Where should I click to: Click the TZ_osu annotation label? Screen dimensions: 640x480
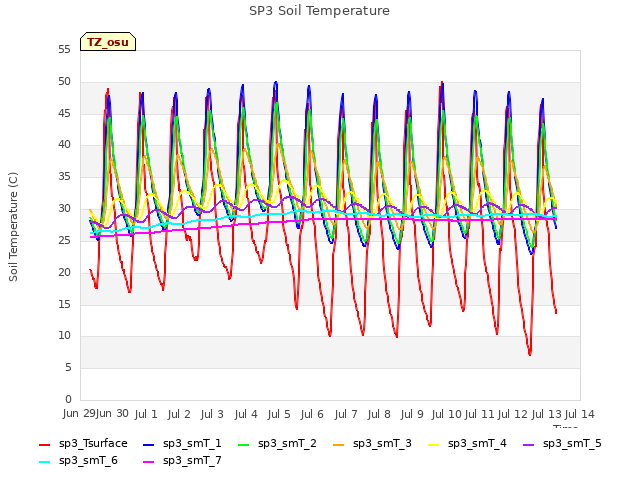[108, 42]
